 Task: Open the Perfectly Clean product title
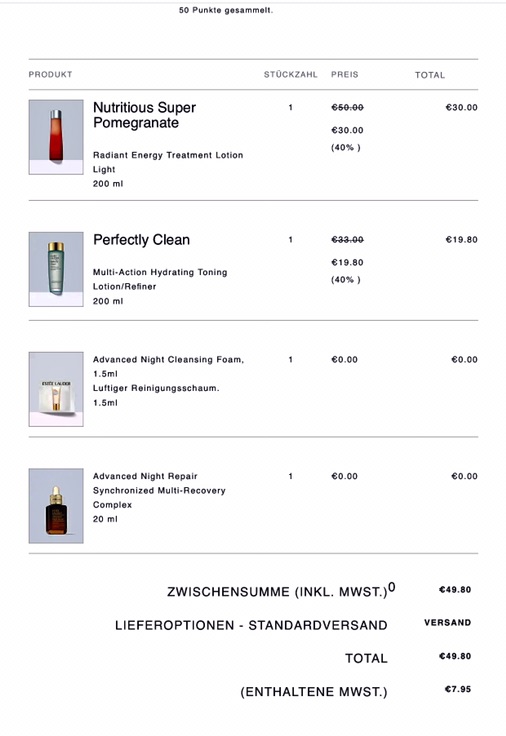[x=141, y=240]
